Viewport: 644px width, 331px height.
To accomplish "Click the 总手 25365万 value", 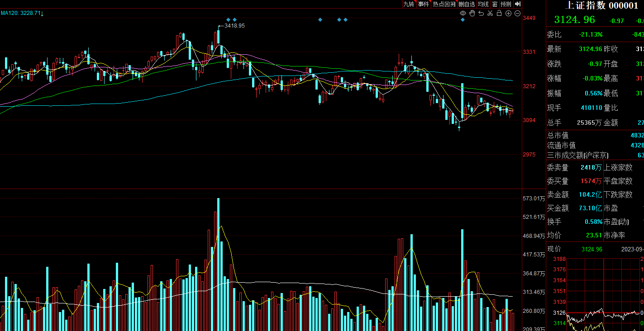I will 590,123.
